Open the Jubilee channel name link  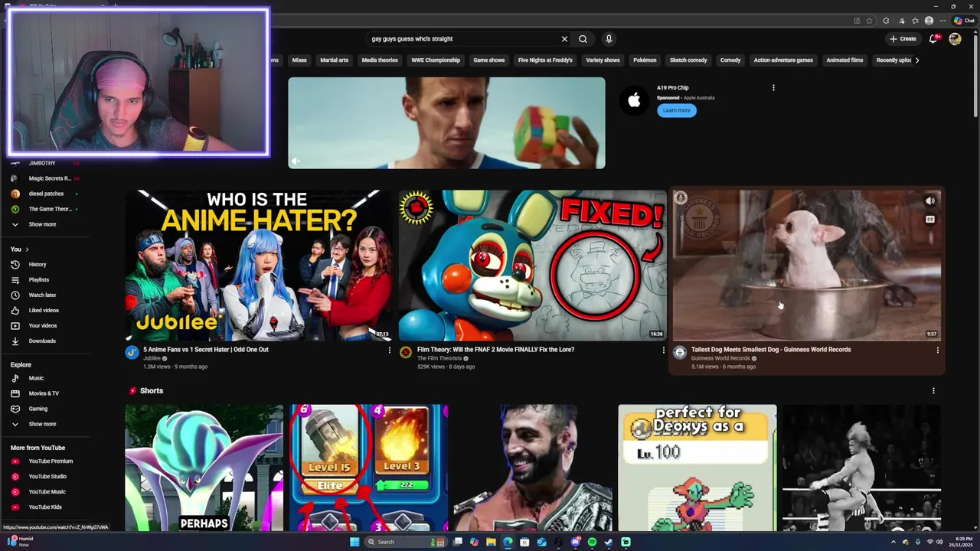(x=152, y=358)
